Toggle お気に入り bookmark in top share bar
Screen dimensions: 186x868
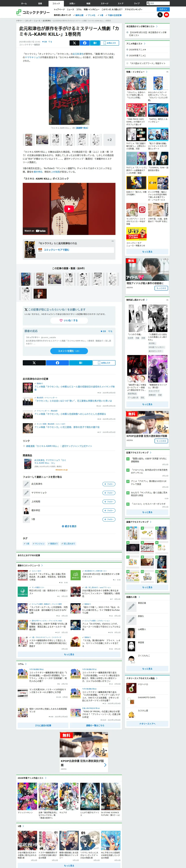[109, 43]
